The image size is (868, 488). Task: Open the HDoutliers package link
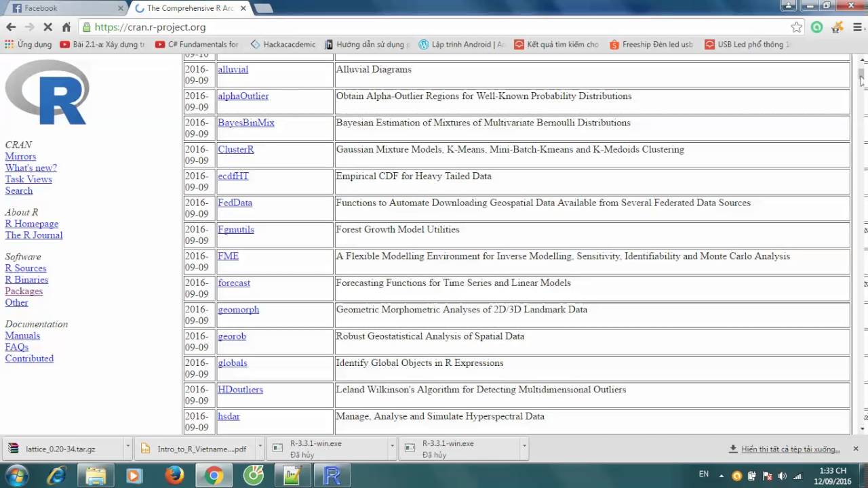point(240,390)
